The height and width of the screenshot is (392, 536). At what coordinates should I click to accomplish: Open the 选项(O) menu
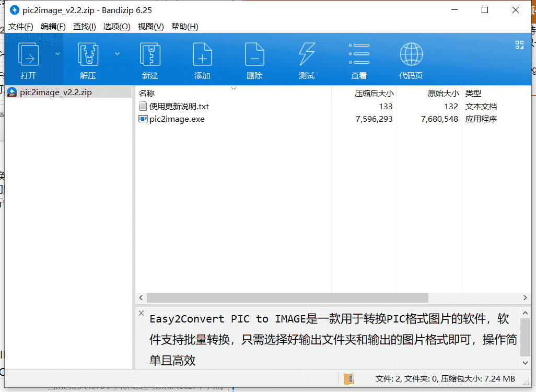click(x=117, y=27)
